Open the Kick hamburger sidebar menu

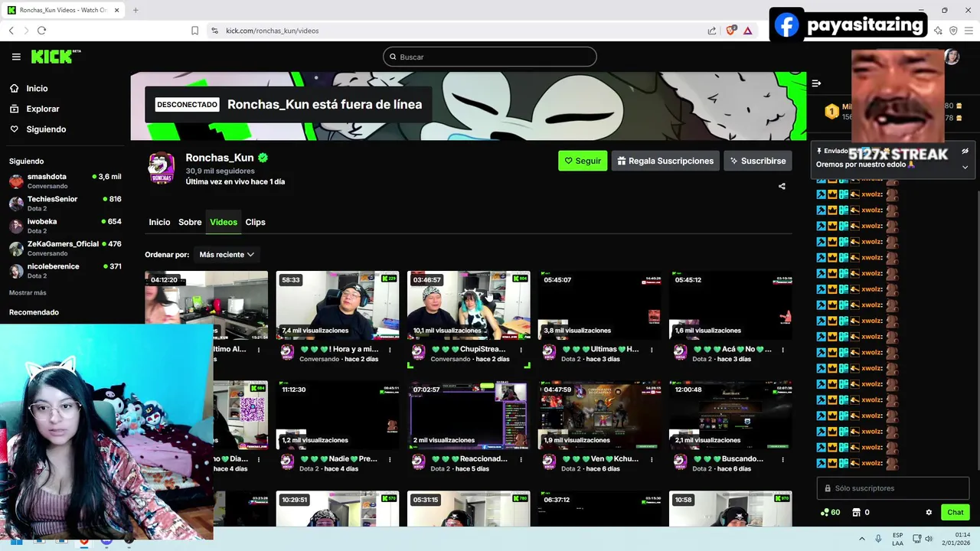coord(16,57)
